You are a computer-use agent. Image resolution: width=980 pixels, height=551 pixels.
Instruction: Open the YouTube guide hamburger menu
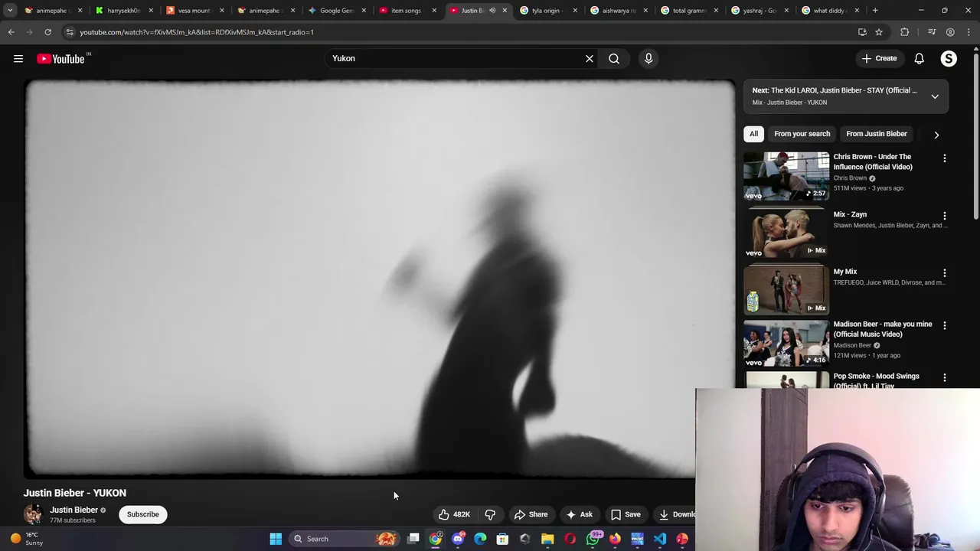point(18,59)
